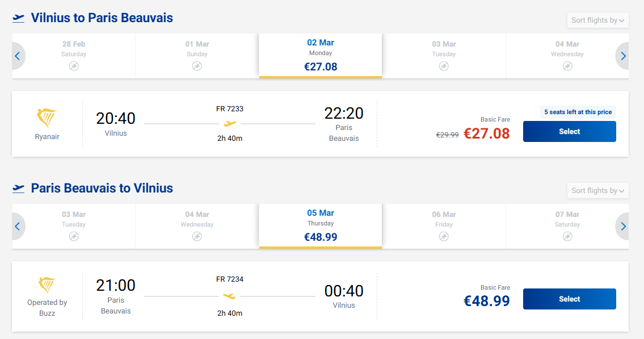Show earlier return dates with left arrow
Viewport: 644px width, 339px height.
[x=18, y=227]
